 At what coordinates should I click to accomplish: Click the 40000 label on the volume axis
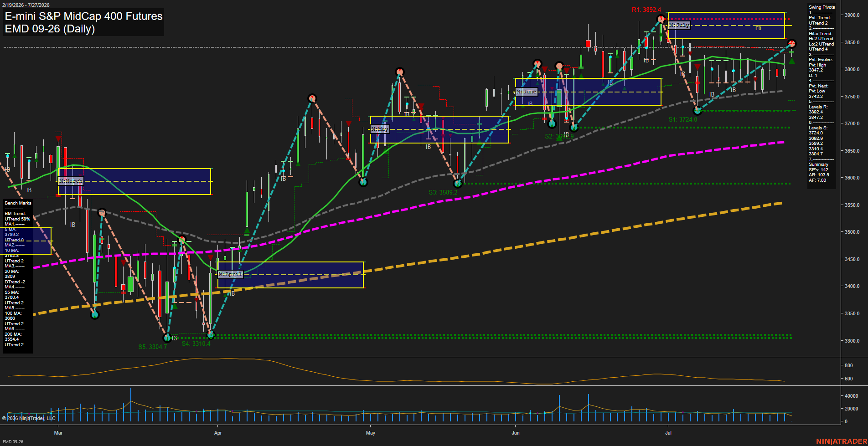point(852,396)
